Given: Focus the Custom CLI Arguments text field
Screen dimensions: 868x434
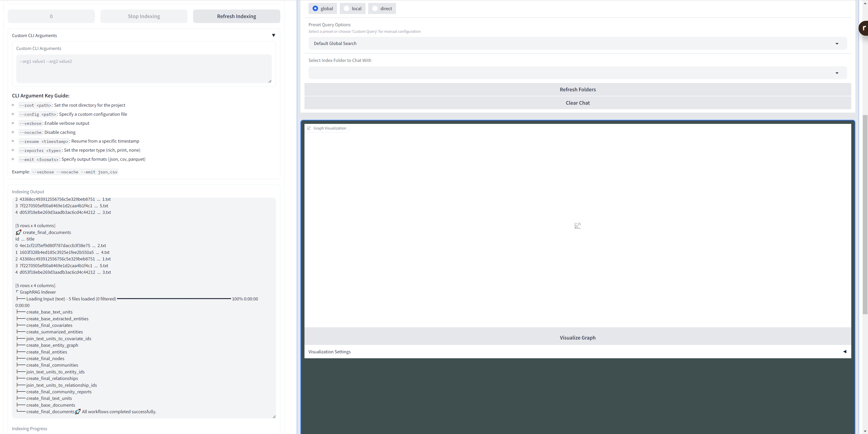Looking at the screenshot, I should pyautogui.click(x=144, y=68).
